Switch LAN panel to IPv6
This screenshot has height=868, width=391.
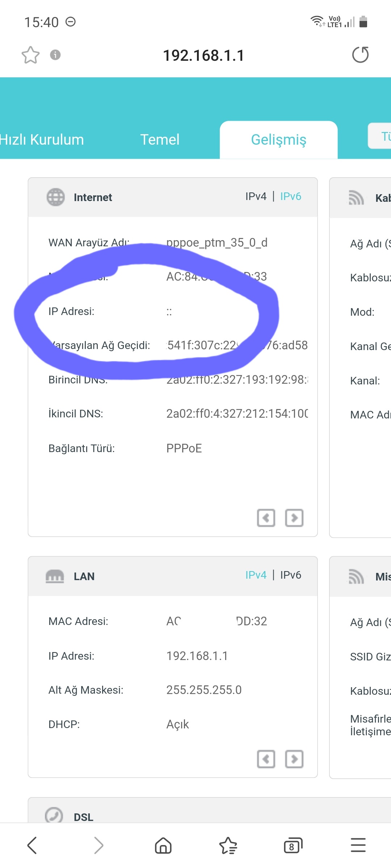(291, 575)
